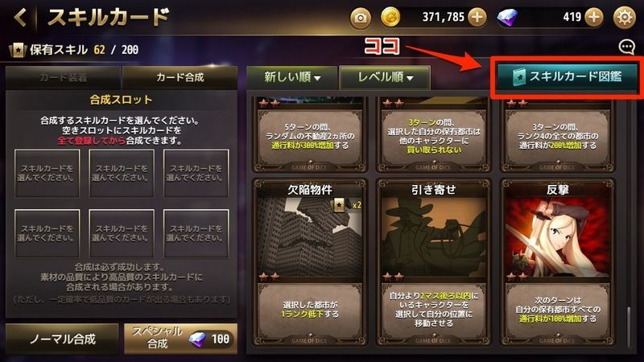Go back using the left arrow icon

pyautogui.click(x=20, y=18)
